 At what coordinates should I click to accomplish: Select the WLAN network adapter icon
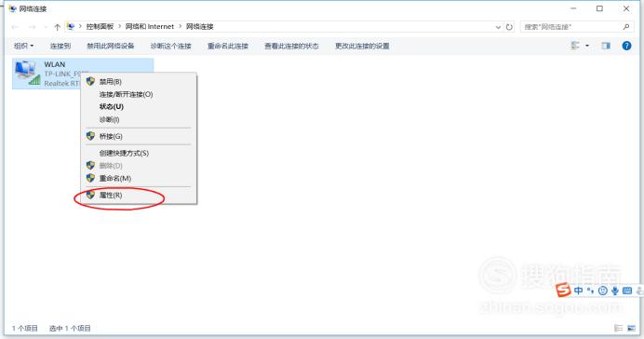(x=27, y=74)
